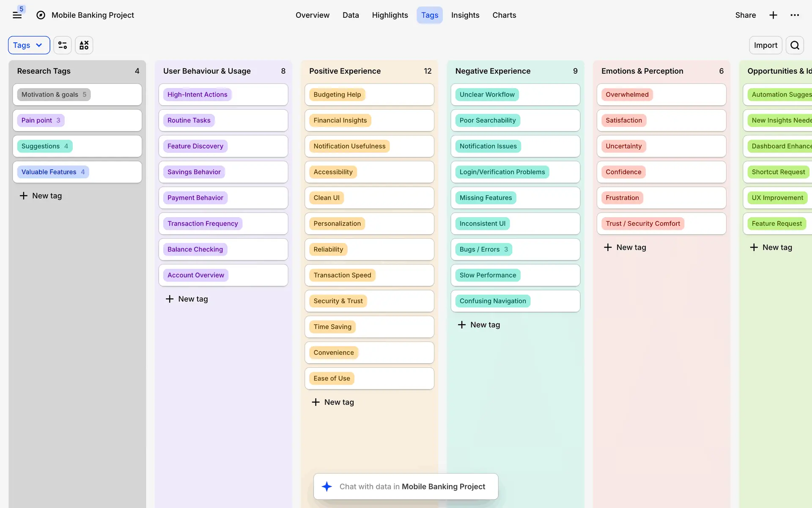Open the three-dot more options menu
Screen dimensions: 812x508
pyautogui.click(x=795, y=15)
